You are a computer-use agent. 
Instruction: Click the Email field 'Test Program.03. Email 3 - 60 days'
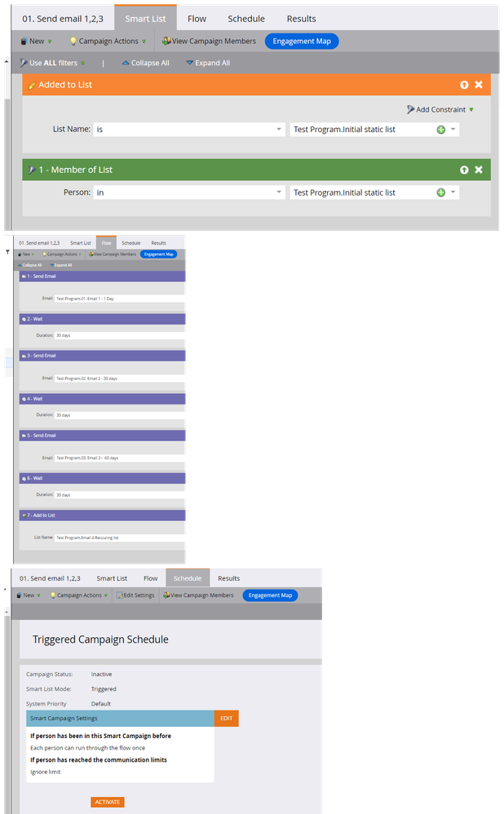tap(120, 458)
